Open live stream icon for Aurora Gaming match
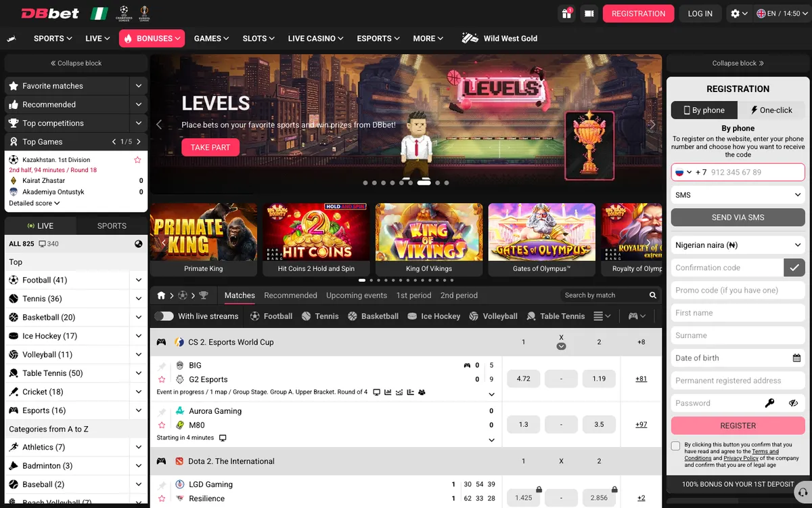Viewport: 812px width, 508px height. [x=223, y=438]
